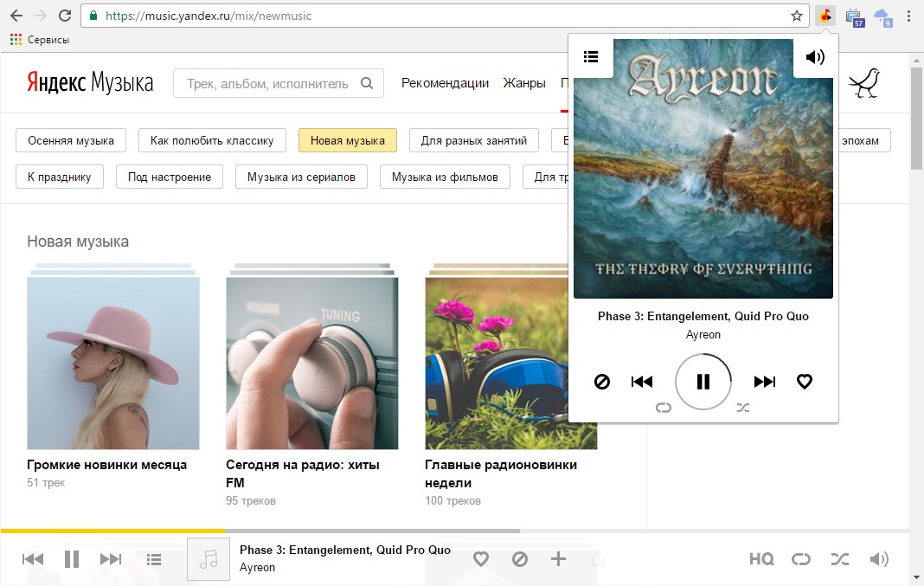Open the weather extension showing rain
The height and width of the screenshot is (586, 924).
pyautogui.click(x=885, y=15)
